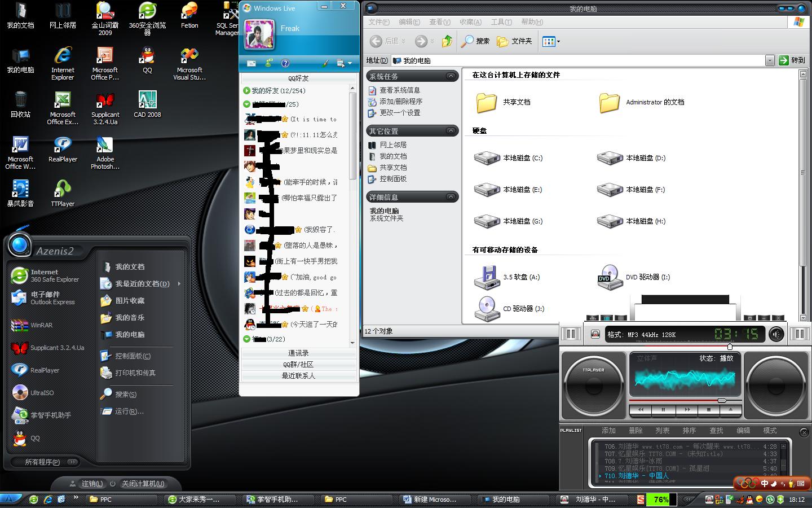
Task: Open Microsoft Visual Studio desktop shortcut
Action: pyautogui.click(x=189, y=63)
